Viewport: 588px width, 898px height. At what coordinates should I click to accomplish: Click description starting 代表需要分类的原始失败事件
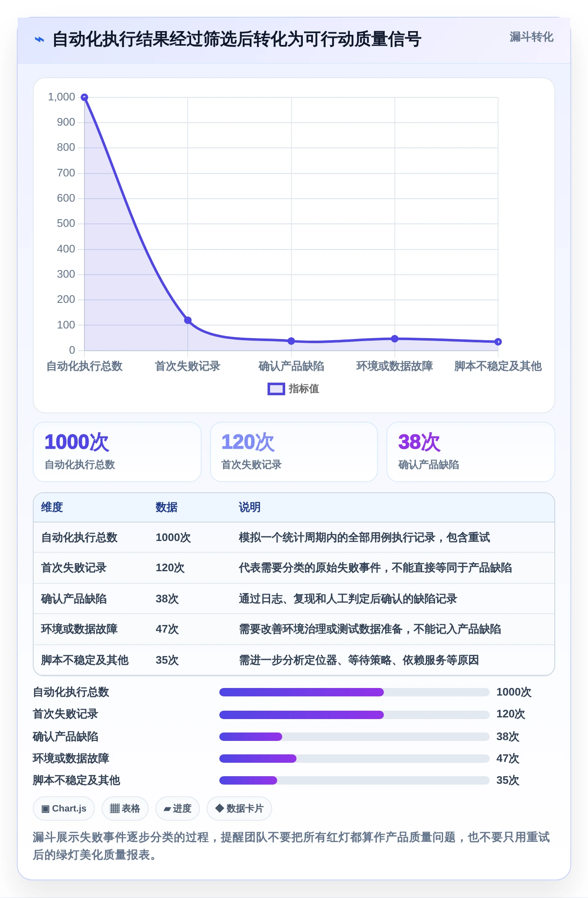pos(375,568)
